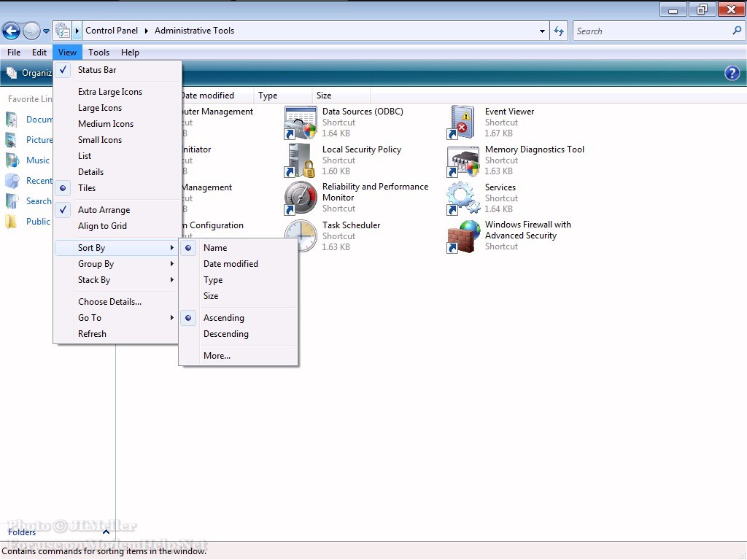Sort by Date modified in submenu

(239, 264)
